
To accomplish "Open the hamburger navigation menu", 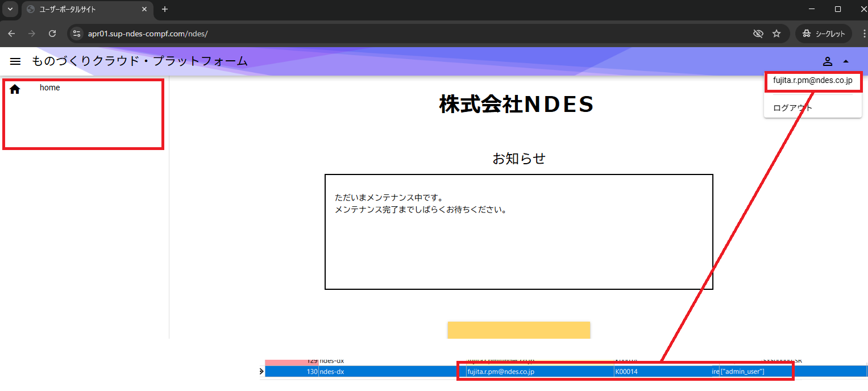I will coord(15,61).
